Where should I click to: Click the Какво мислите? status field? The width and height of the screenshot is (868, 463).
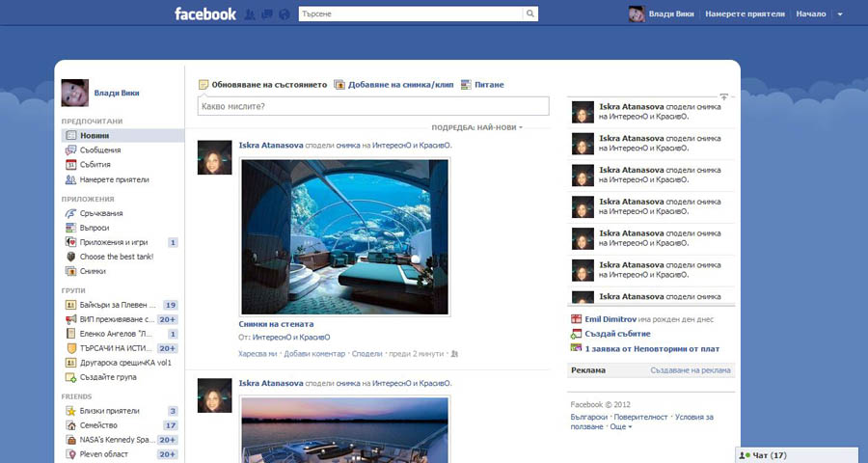tap(373, 106)
